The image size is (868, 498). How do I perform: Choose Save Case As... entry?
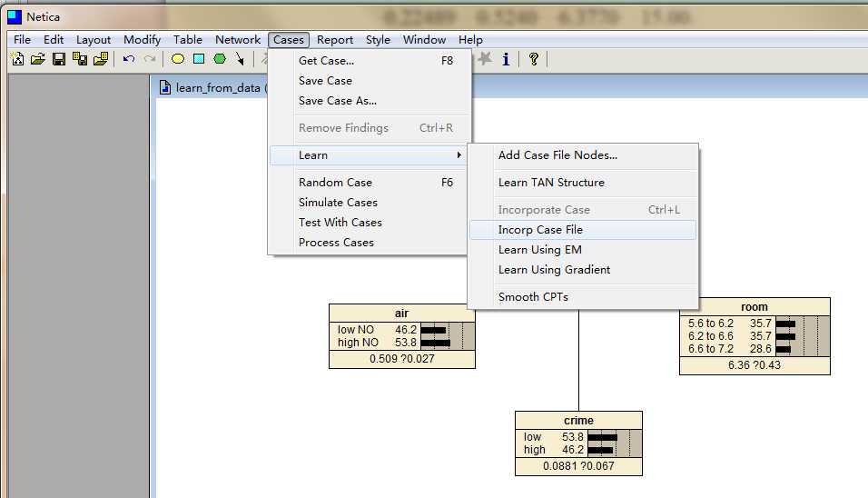click(370, 101)
